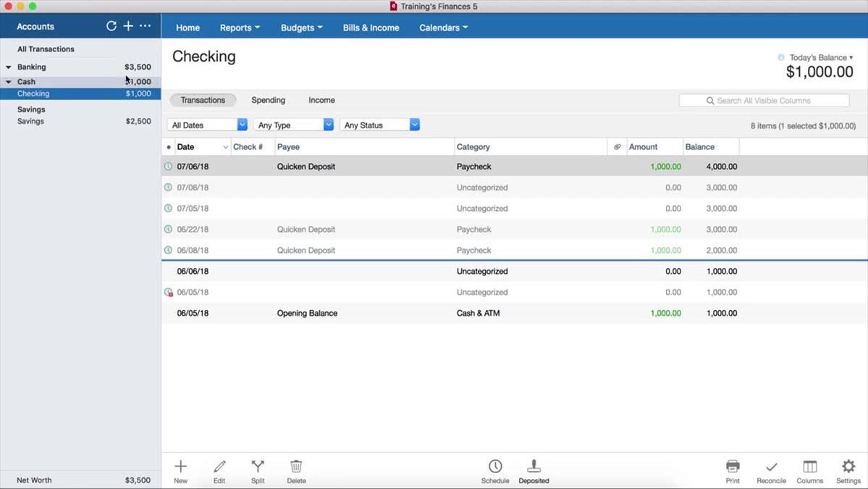Open the Schedule clock icon

coord(495,467)
